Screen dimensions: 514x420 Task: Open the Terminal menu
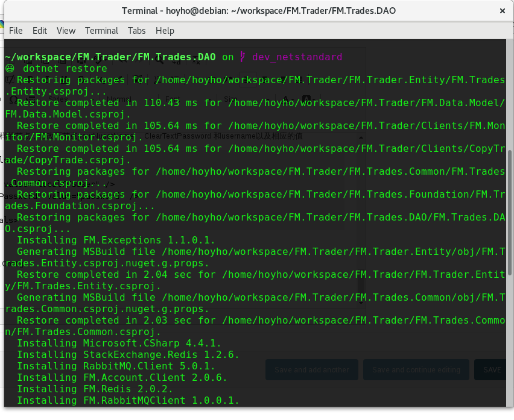[x=101, y=31]
